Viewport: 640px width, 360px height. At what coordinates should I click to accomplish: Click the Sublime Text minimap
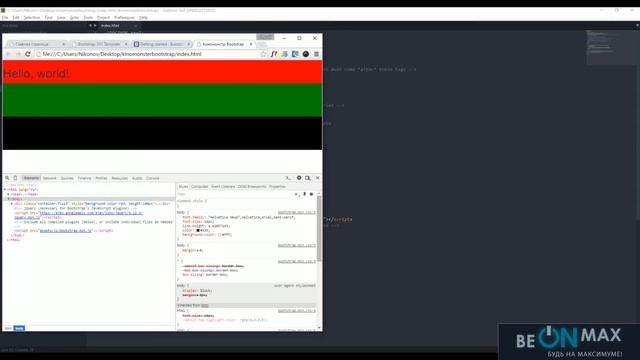click(611, 47)
